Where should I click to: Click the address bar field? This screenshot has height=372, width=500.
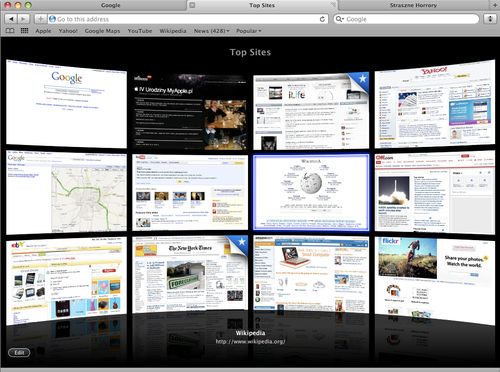pos(188,19)
